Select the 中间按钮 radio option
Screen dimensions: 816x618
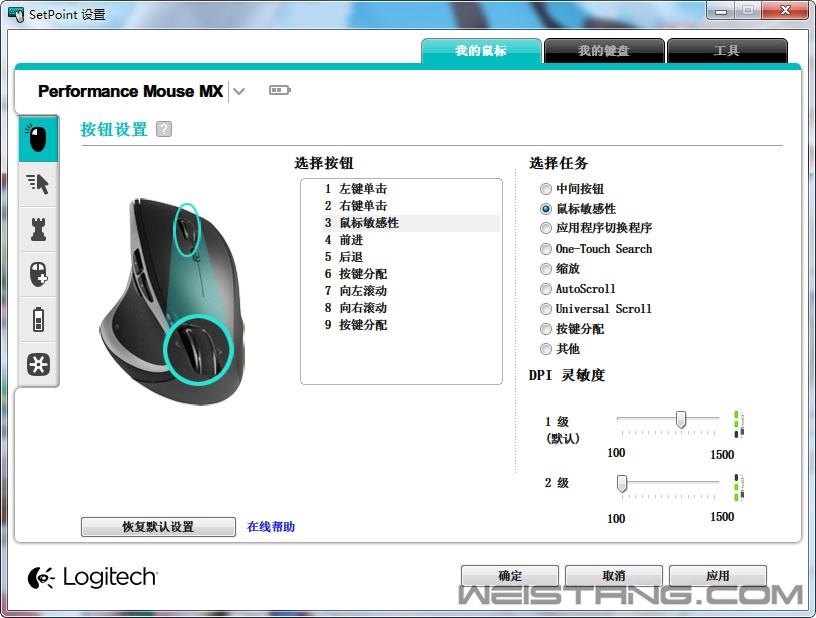pyautogui.click(x=545, y=189)
